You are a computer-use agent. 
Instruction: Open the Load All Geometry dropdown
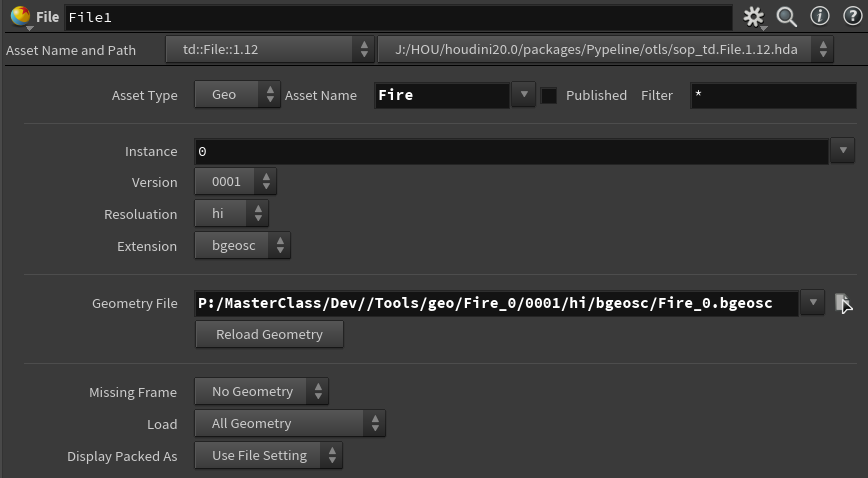coord(290,424)
